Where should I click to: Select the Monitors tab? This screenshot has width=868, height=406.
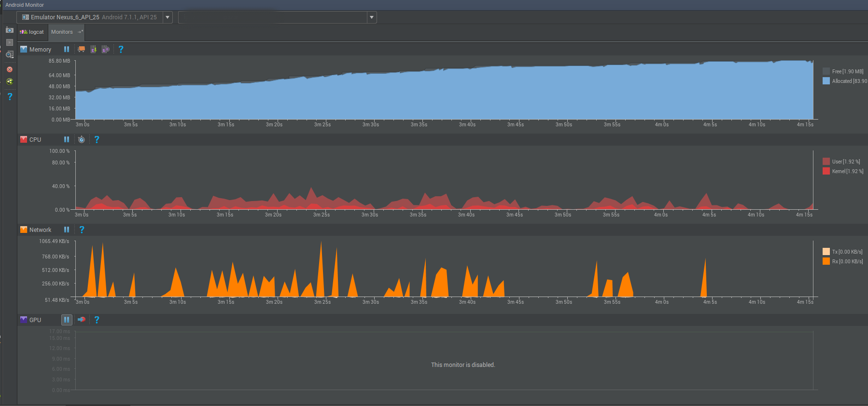[x=62, y=32]
